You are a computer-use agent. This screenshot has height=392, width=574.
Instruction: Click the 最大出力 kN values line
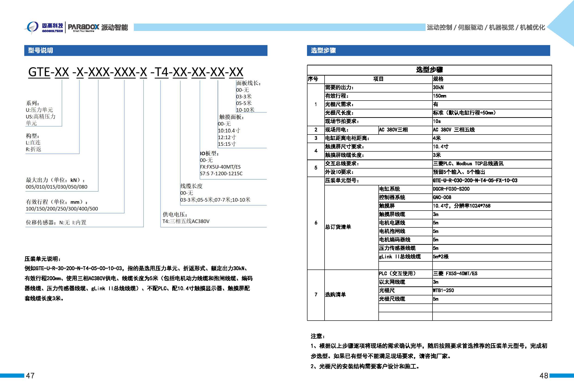(x=56, y=187)
